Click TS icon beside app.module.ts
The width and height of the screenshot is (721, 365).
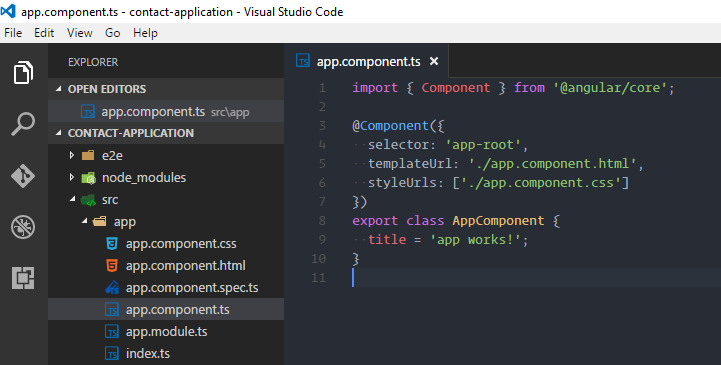(112, 331)
